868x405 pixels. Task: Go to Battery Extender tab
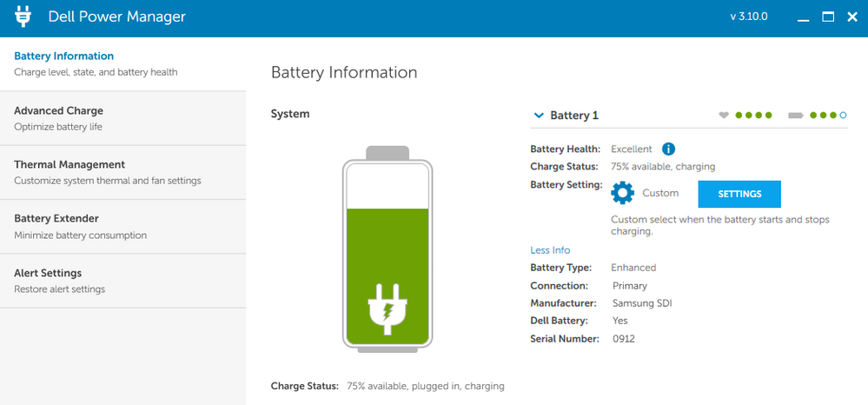point(123,227)
